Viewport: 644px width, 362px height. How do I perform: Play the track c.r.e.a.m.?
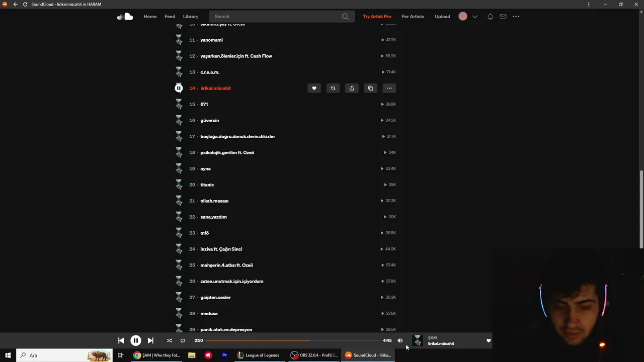pyautogui.click(x=210, y=72)
